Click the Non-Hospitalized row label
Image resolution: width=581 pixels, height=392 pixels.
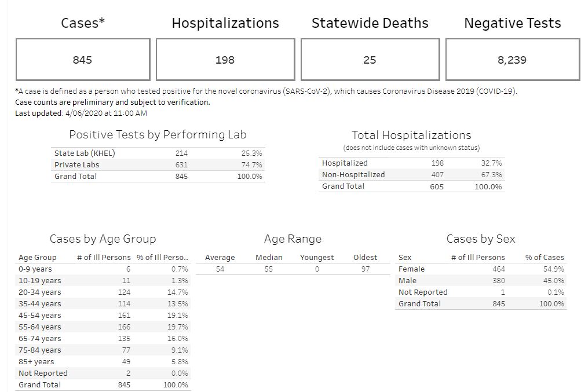click(353, 175)
